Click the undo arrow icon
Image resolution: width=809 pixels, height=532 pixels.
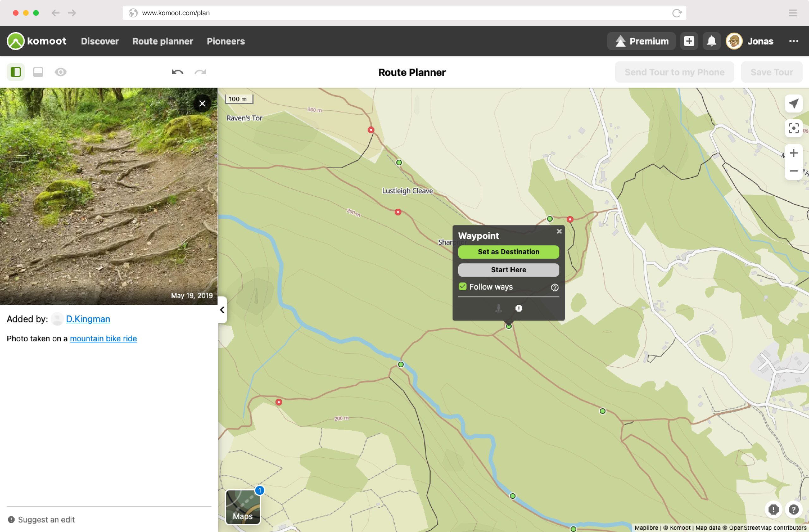[x=177, y=72]
